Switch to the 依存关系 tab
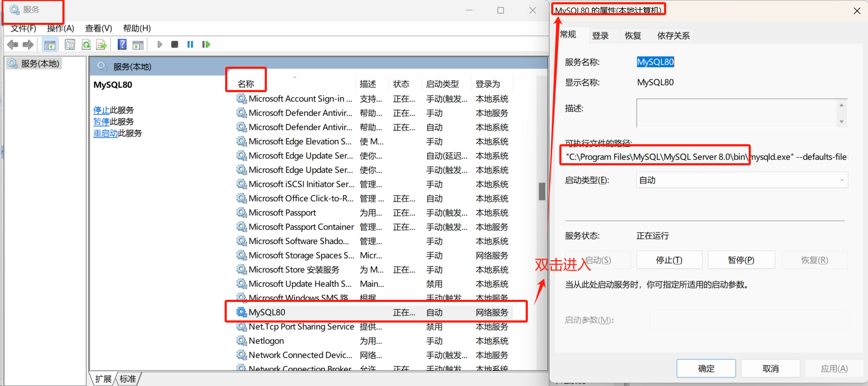 673,36
